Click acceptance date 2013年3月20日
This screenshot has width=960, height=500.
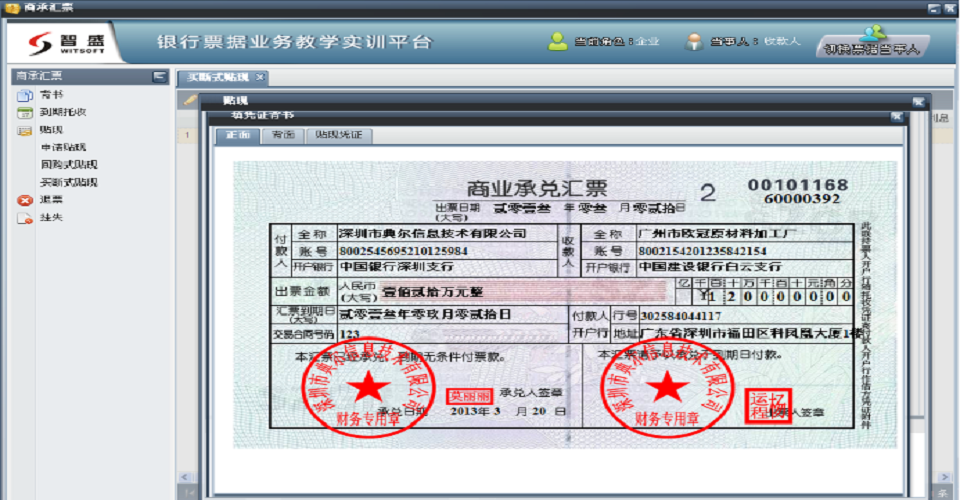click(x=508, y=411)
